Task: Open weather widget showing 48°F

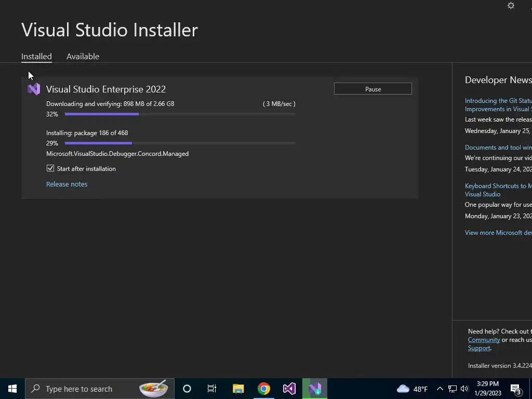Action: pyautogui.click(x=412, y=389)
